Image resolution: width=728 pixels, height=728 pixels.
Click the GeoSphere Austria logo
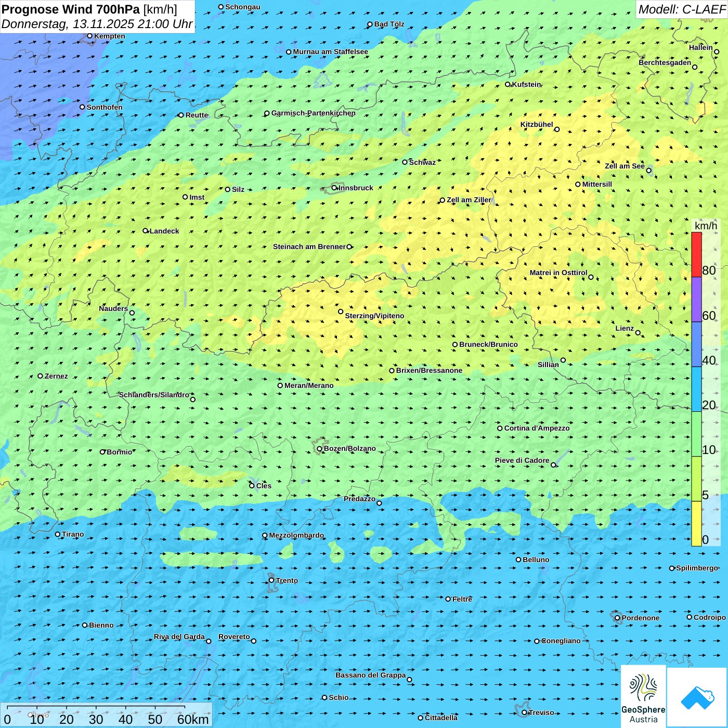[x=643, y=696]
